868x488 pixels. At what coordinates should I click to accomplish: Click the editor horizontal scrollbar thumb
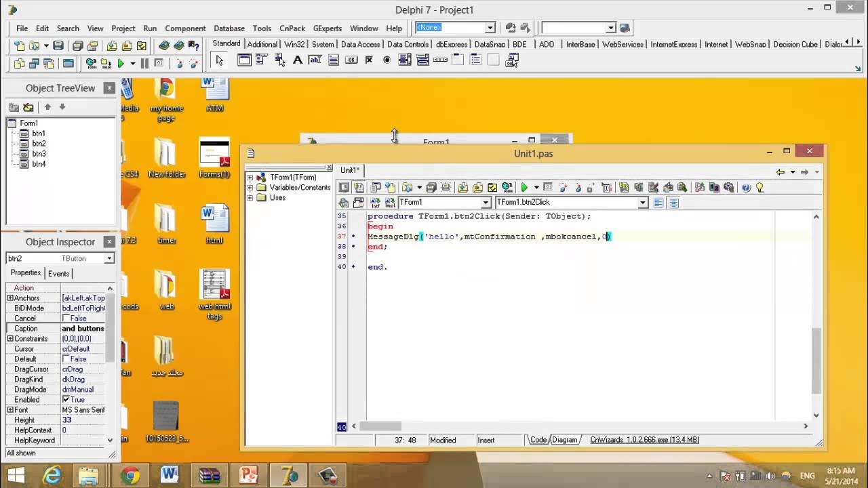click(380, 426)
